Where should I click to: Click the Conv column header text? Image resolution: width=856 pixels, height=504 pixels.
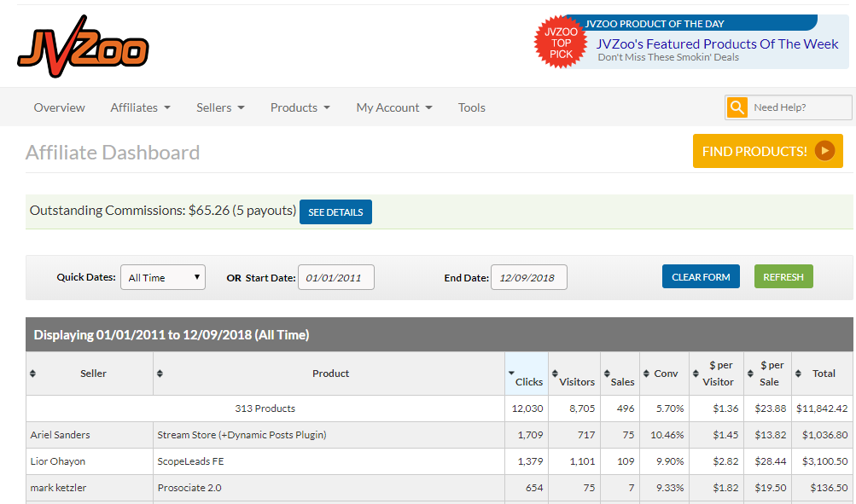tap(666, 374)
